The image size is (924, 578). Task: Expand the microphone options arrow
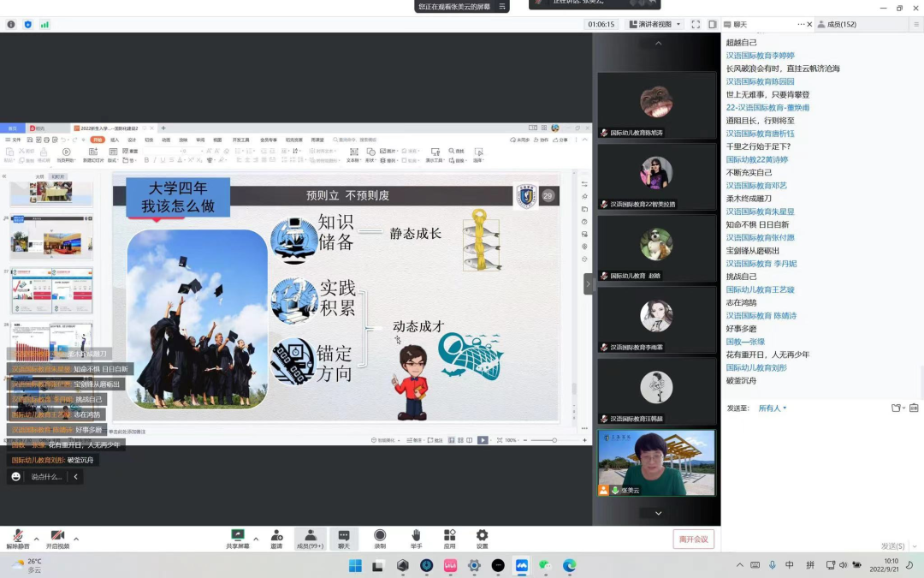pos(36,539)
